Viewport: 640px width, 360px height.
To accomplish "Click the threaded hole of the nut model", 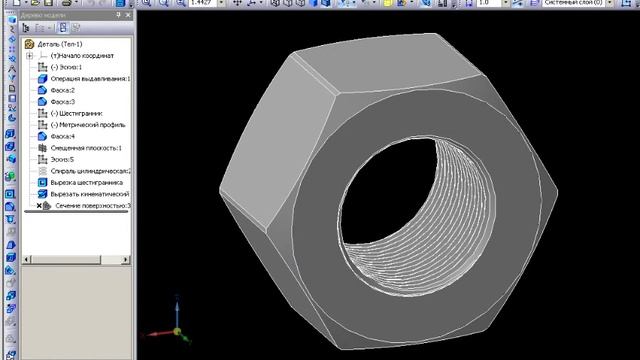I will tap(416, 216).
